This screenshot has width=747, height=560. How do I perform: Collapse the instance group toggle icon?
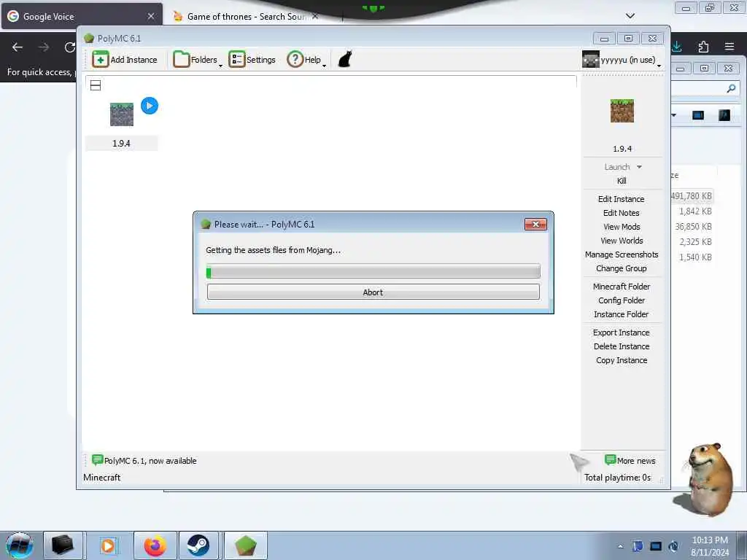(96, 86)
